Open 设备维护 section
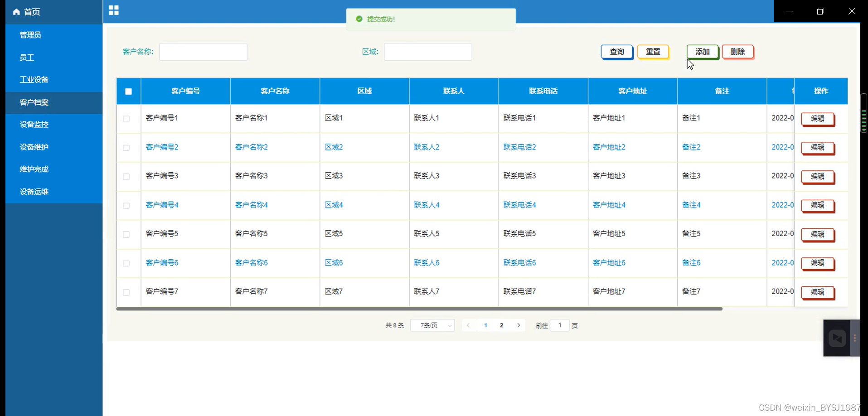Screen dimensions: 868x416 34,147
